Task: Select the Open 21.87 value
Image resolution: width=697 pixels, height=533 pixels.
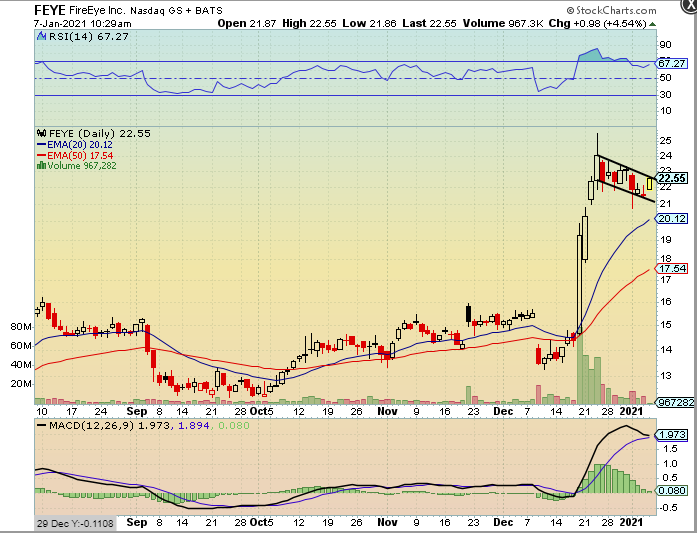Action: 247,24
